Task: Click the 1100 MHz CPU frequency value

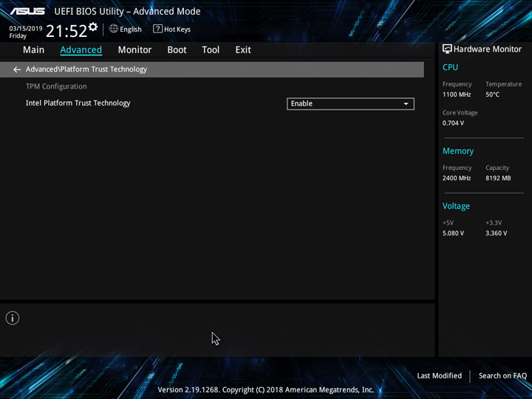Action: click(x=457, y=95)
